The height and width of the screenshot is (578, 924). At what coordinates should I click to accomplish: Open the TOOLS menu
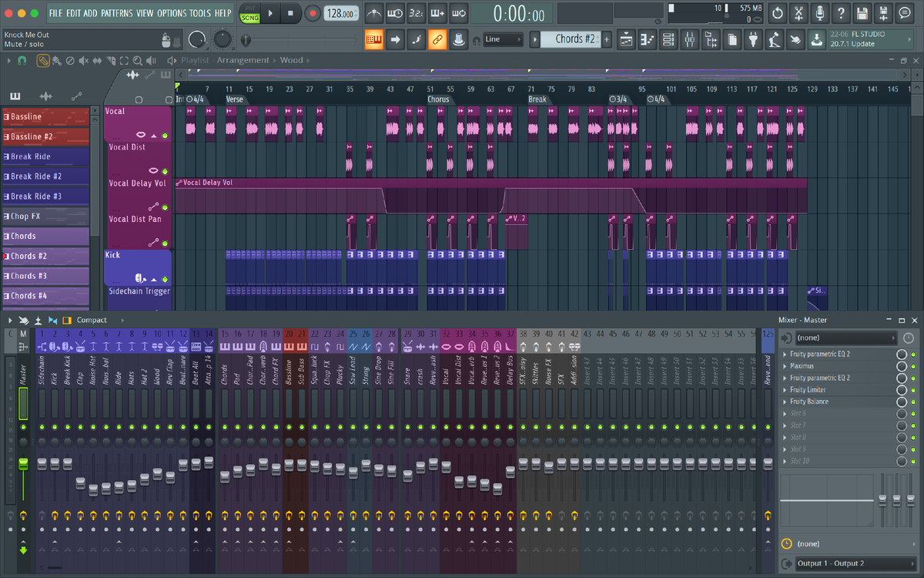pos(200,13)
